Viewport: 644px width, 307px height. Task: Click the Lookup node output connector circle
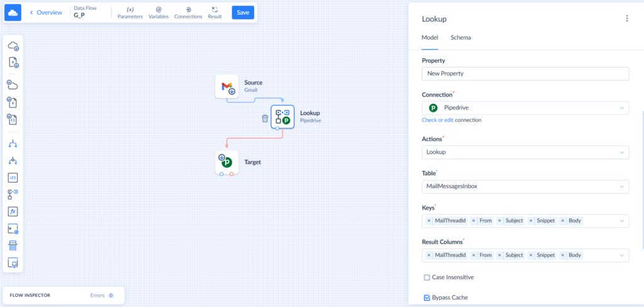[x=277, y=128]
